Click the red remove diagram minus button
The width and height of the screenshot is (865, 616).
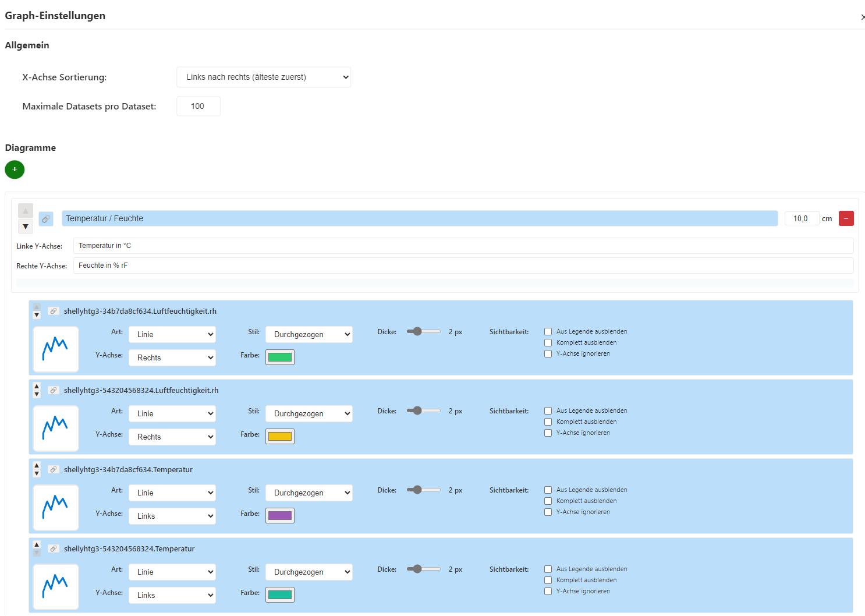click(846, 218)
